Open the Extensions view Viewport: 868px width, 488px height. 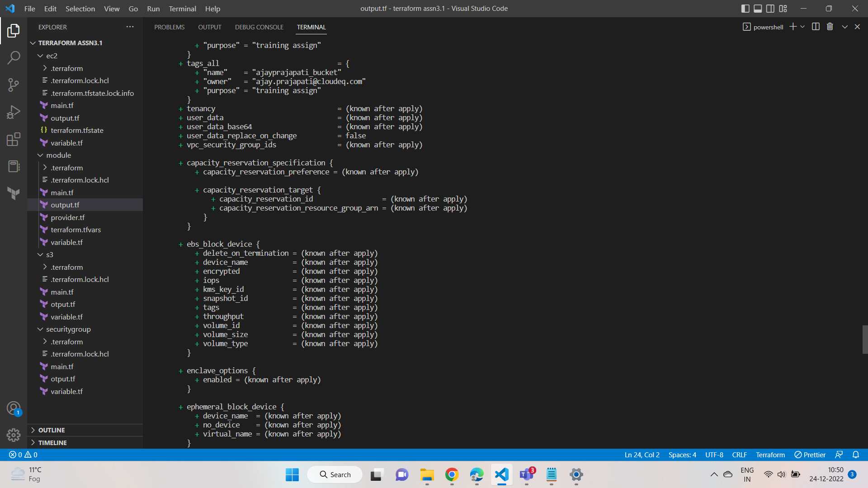tap(14, 139)
